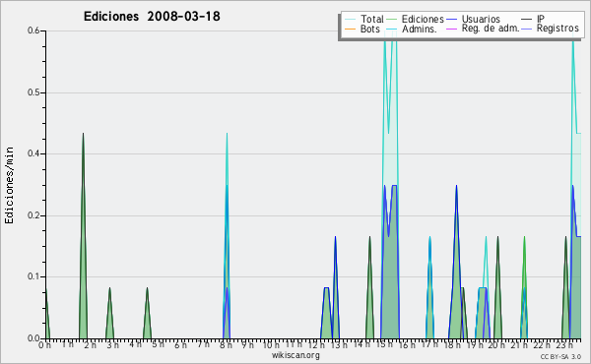The image size is (591, 364).
Task: Click the '0 h' x-axis label
Action: [44, 344]
